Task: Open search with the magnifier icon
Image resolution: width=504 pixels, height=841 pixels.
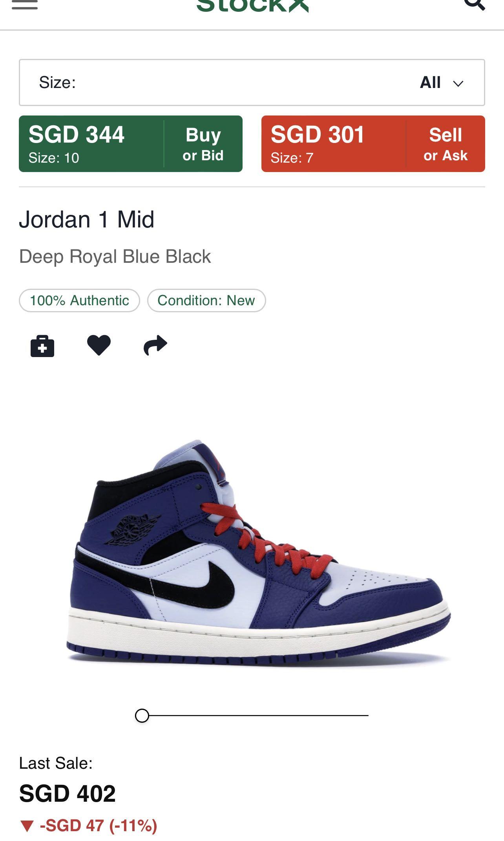Action: (475, 4)
